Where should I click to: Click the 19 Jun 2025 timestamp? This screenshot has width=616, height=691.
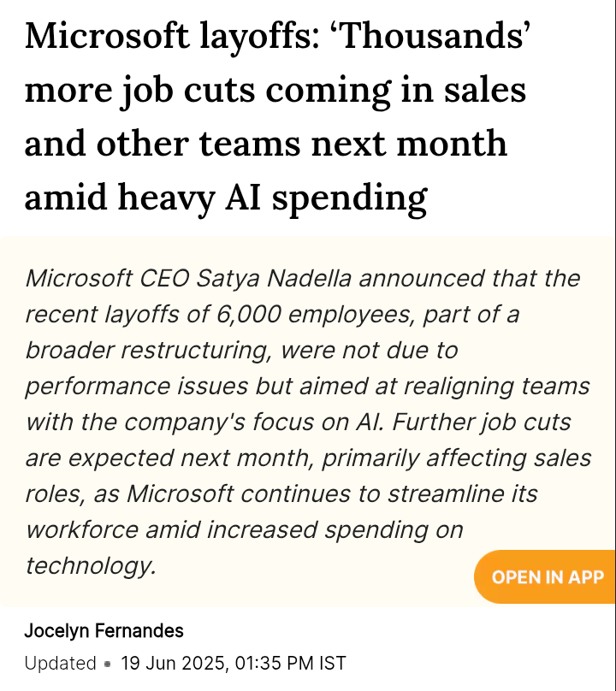click(x=173, y=664)
